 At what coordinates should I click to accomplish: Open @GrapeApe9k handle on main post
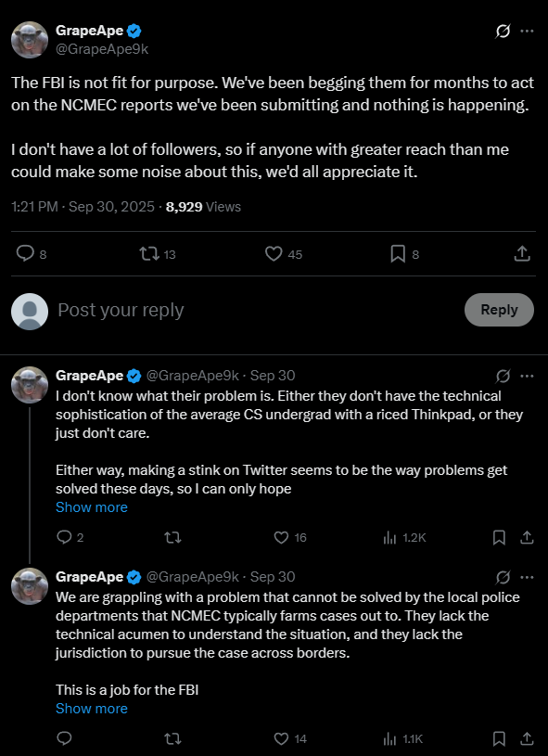click(102, 49)
